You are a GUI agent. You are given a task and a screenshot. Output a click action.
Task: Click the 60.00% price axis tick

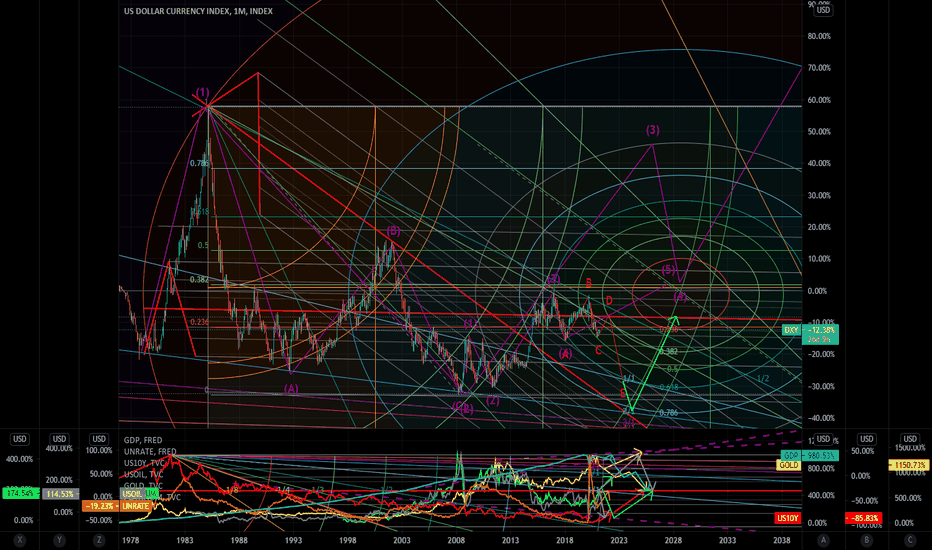coord(818,100)
